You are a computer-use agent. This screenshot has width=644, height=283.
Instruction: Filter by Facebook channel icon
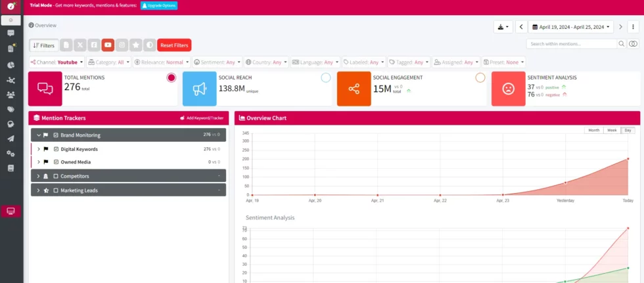coord(94,45)
